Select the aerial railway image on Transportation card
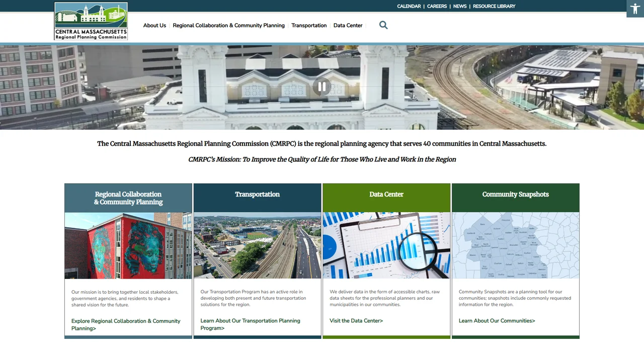This screenshot has width=644, height=362. point(257,245)
